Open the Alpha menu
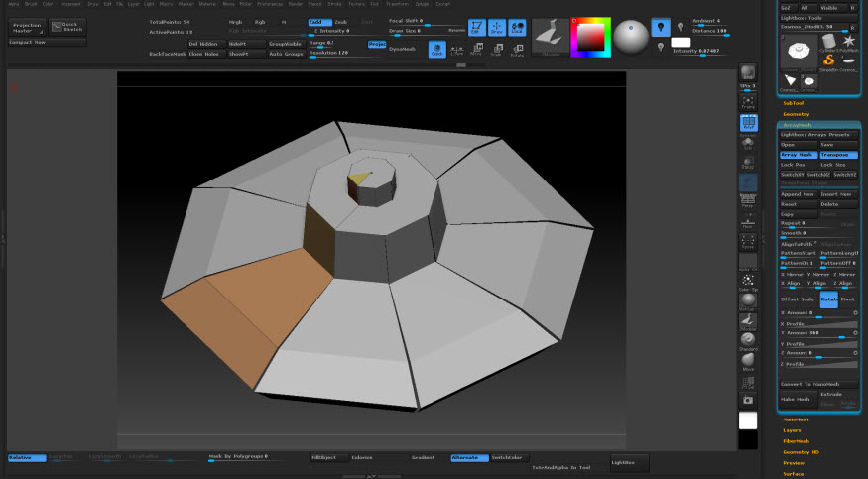Image resolution: width=868 pixels, height=479 pixels. coord(14,4)
